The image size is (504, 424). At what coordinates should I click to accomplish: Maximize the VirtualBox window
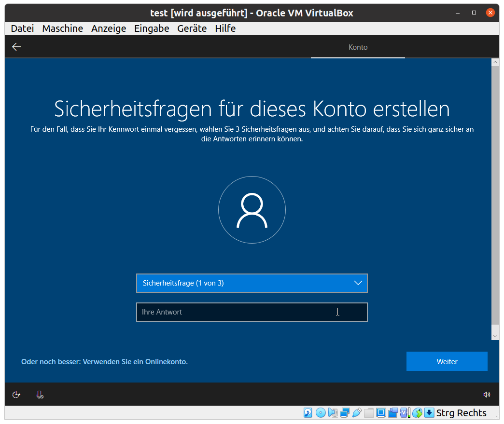[x=474, y=13]
